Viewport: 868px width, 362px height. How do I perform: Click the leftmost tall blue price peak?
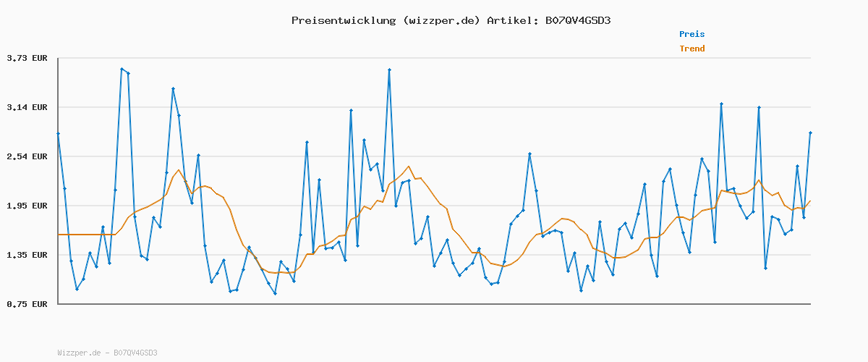122,69
